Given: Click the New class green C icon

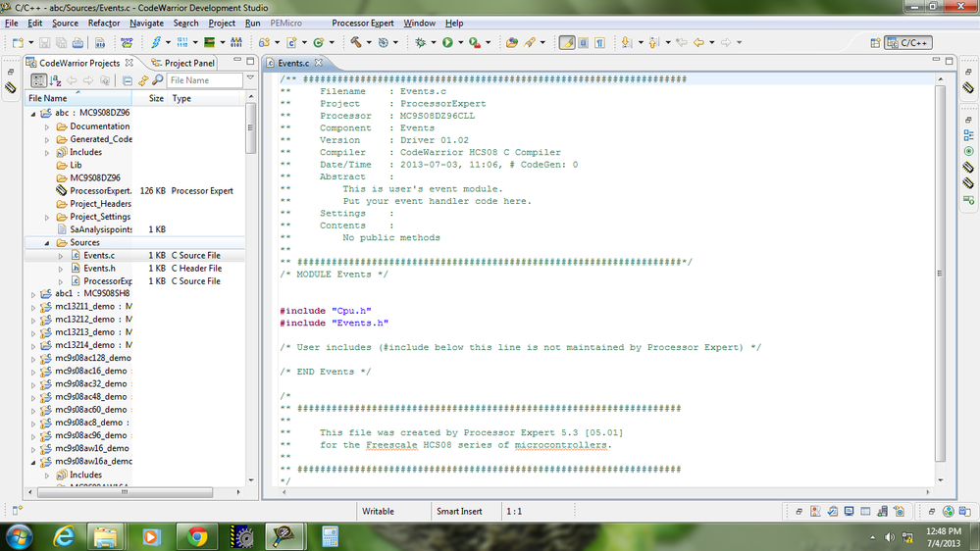Looking at the screenshot, I should 319,42.
